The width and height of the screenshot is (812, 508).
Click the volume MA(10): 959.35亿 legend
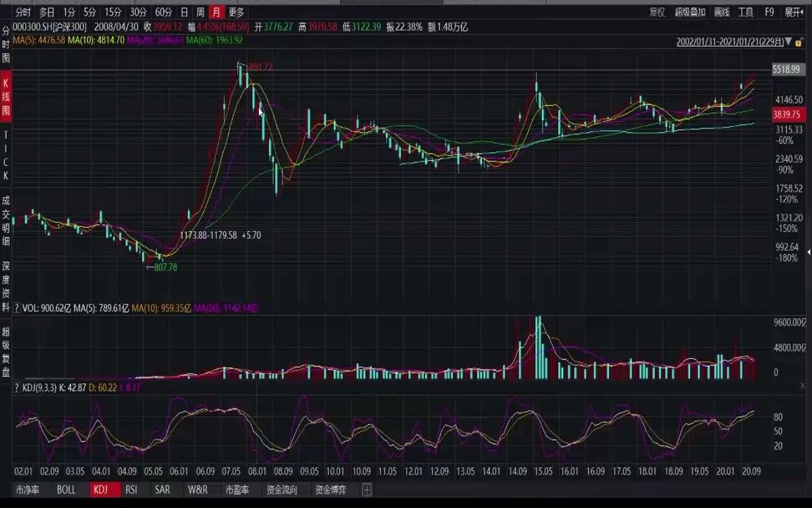tap(161, 308)
